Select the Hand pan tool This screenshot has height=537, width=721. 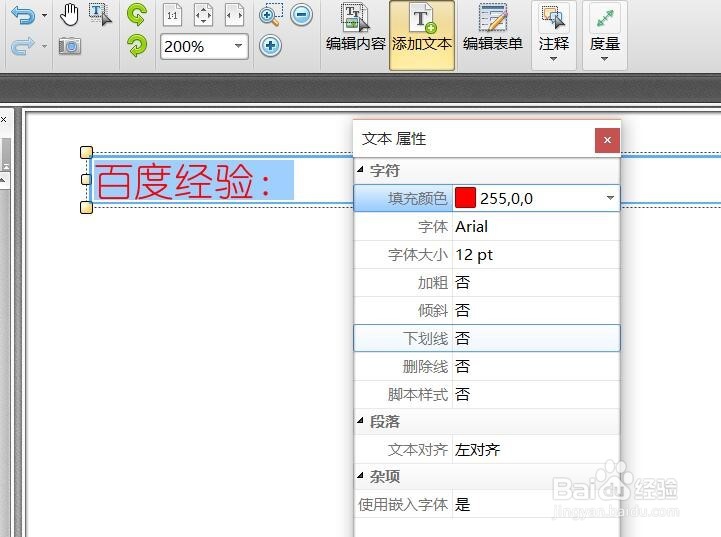69,15
